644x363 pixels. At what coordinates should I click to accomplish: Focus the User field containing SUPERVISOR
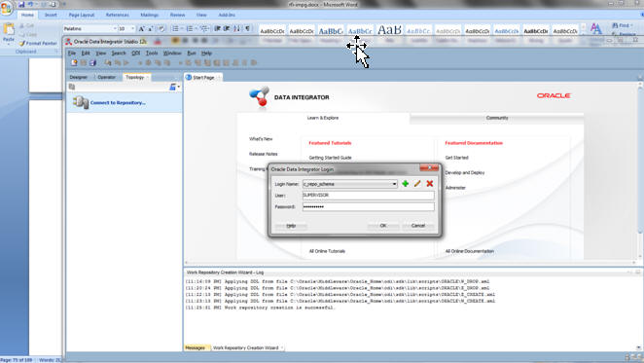pos(368,196)
